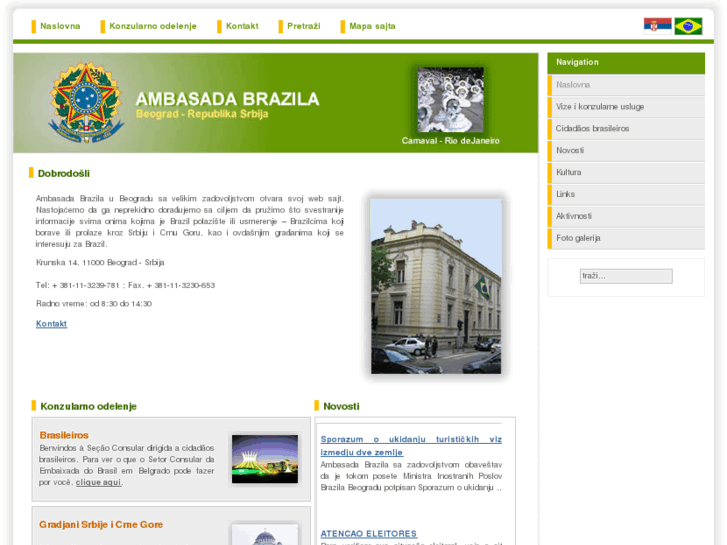The width and height of the screenshot is (727, 545).
Task: Open Mapa sajta in the top menu
Action: coord(372,26)
